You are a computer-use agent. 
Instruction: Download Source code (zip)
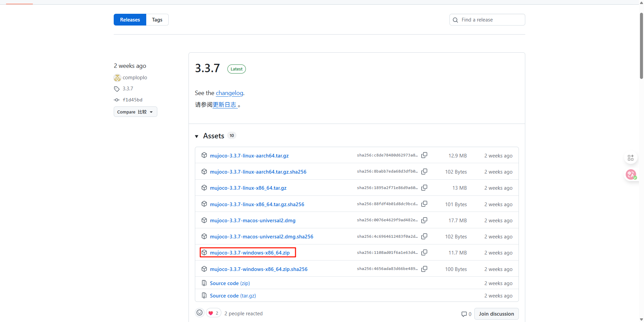point(230,283)
